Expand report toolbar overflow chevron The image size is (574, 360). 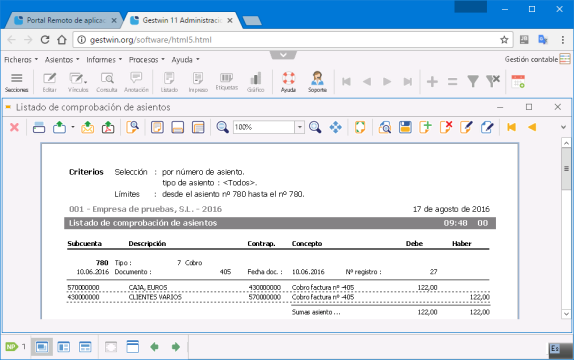[563, 127]
